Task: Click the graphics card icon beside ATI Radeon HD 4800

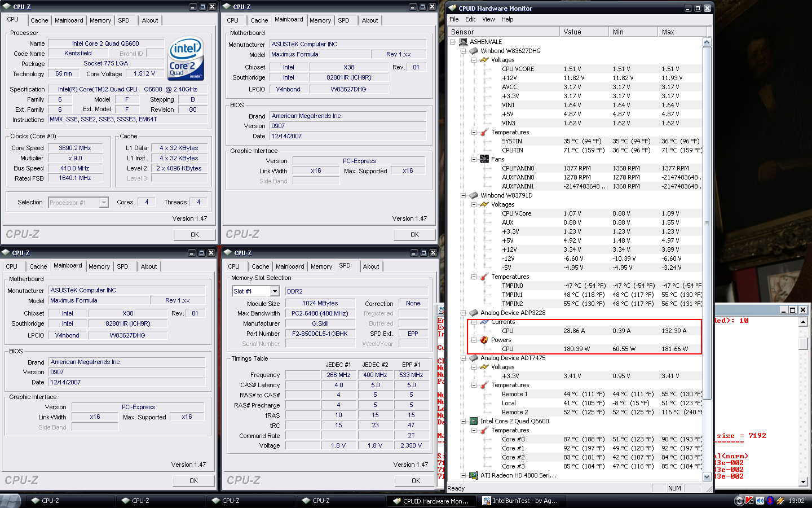Action: click(x=474, y=475)
